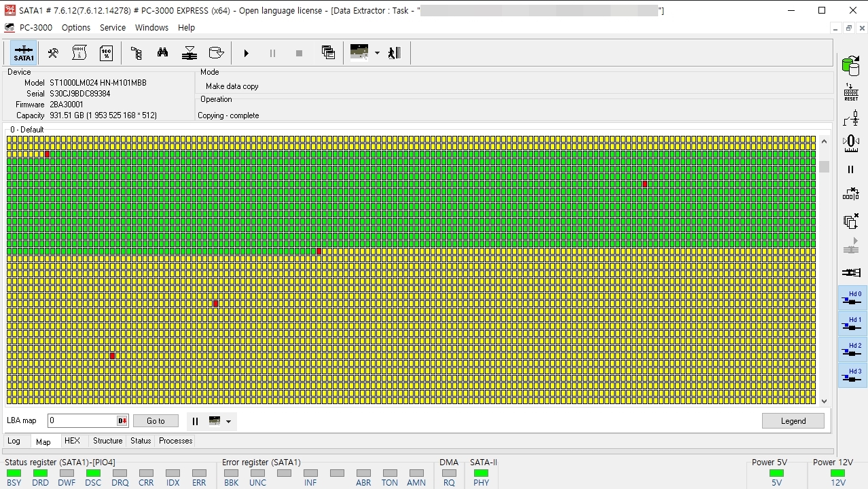Switch to the HEX tab
868x489 pixels.
coord(72,441)
